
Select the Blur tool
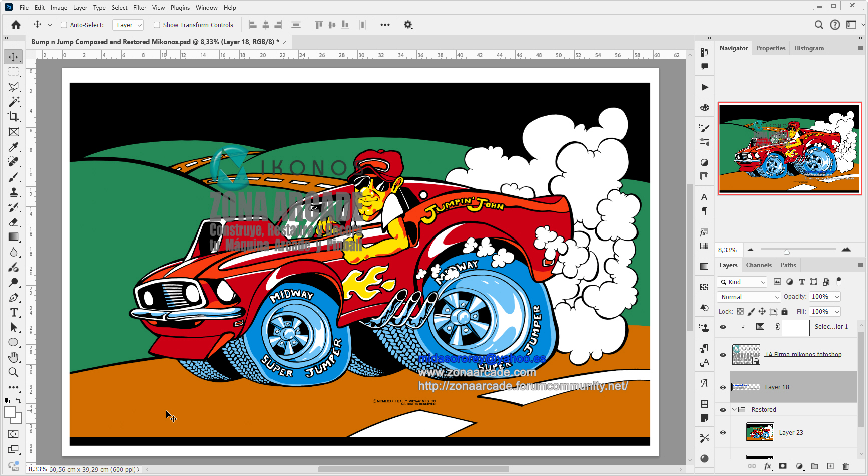(14, 252)
